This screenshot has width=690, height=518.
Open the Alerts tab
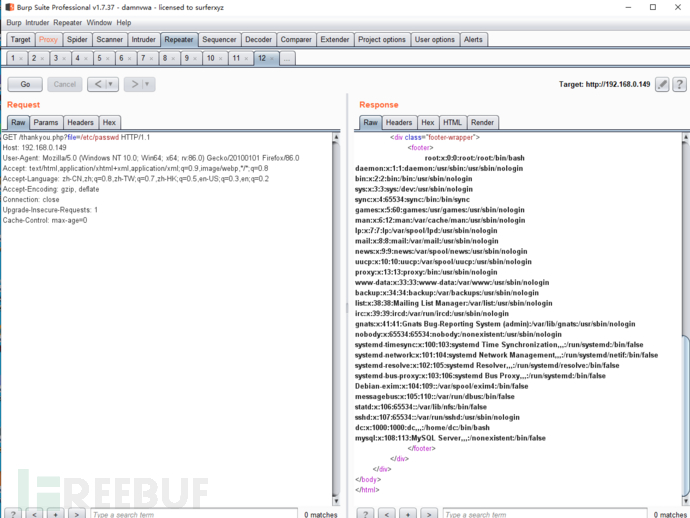[x=473, y=40]
